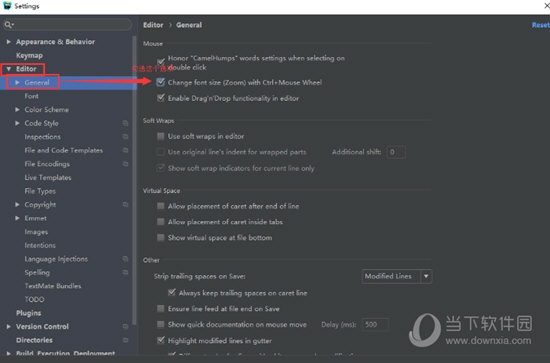Select Font settings page

[x=32, y=96]
